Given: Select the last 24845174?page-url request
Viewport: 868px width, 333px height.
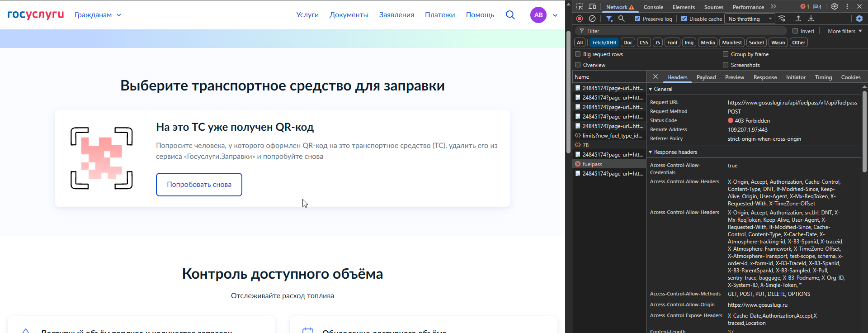Looking at the screenshot, I should 609,174.
